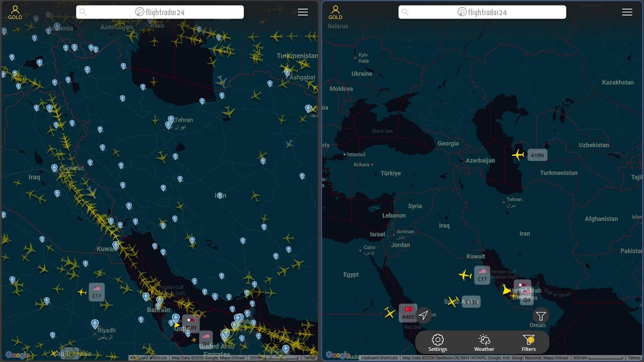Click Google logo in left map
The image size is (644, 362).
click(x=18, y=355)
